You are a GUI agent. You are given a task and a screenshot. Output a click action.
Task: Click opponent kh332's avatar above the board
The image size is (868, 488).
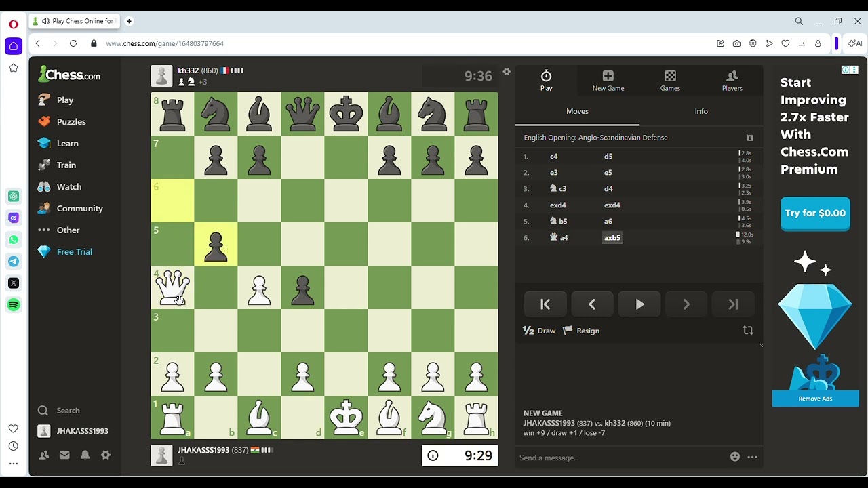tap(161, 76)
